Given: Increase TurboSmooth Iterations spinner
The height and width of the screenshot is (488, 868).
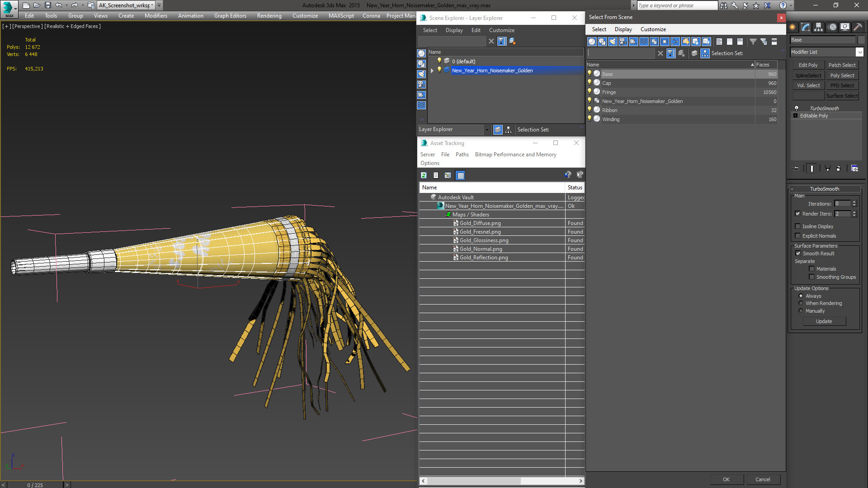Looking at the screenshot, I should click(854, 202).
